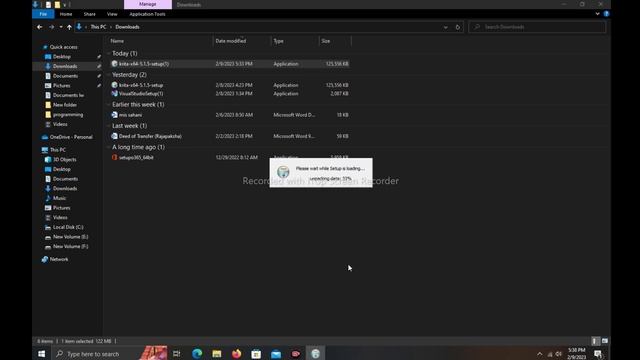Open Mail app from taskbar
Image resolution: width=640 pixels, height=360 pixels.
[x=276, y=353]
